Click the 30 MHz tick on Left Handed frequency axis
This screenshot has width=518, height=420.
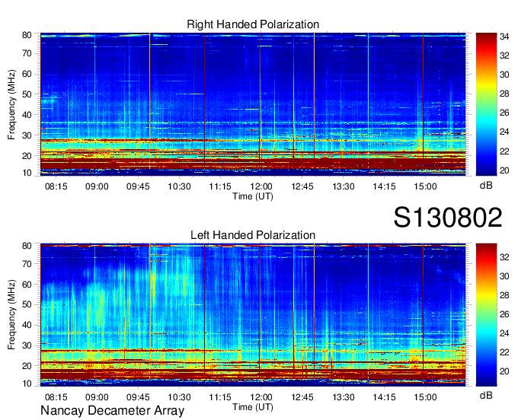click(27, 345)
